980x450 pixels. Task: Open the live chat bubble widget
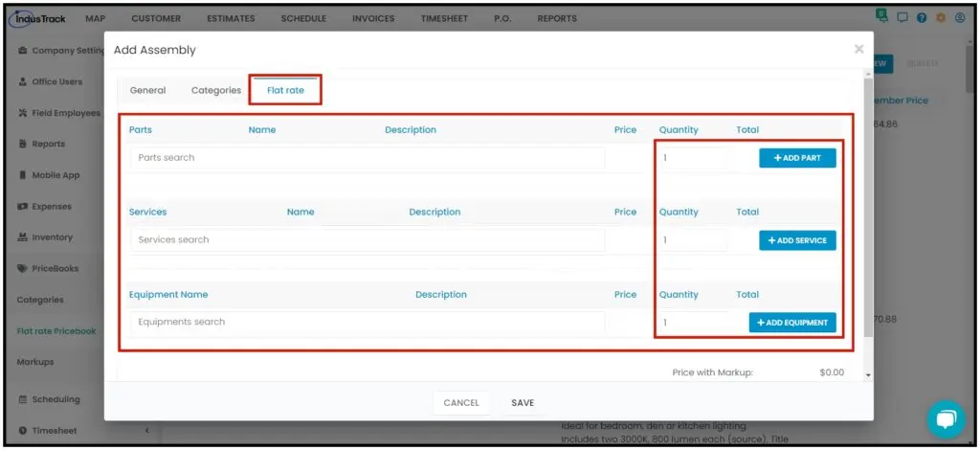coord(947,418)
